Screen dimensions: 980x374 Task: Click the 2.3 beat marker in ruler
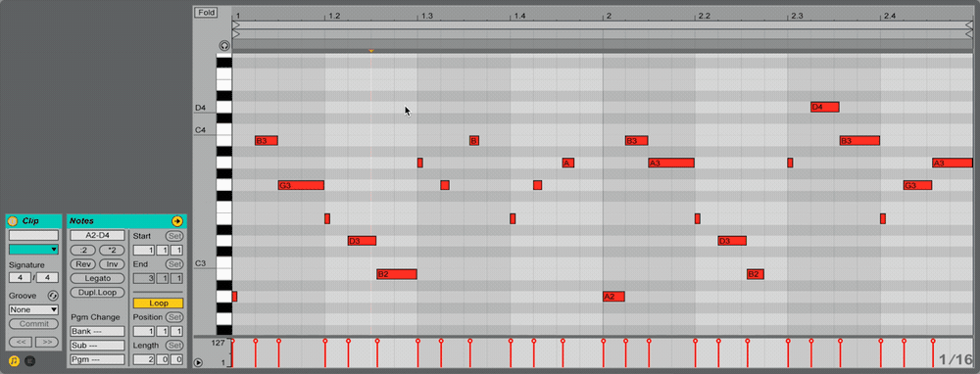pyautogui.click(x=797, y=16)
